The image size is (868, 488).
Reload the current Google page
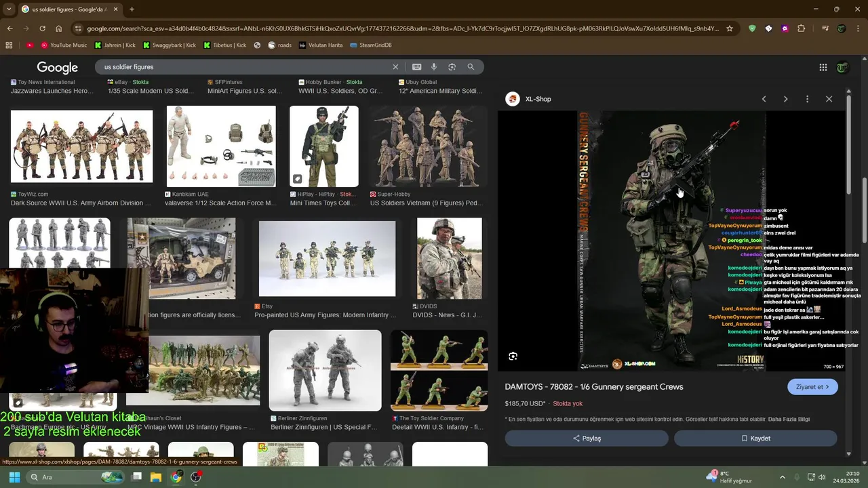tap(42, 28)
